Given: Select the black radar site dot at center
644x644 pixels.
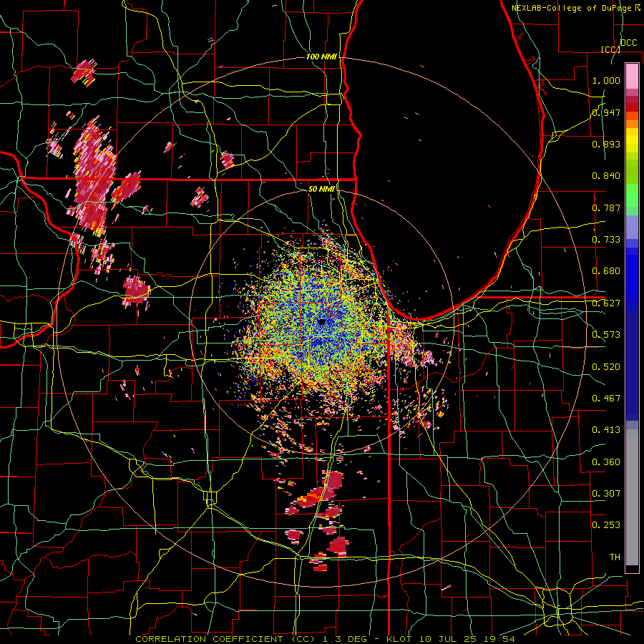Looking at the screenshot, I should [x=322, y=322].
